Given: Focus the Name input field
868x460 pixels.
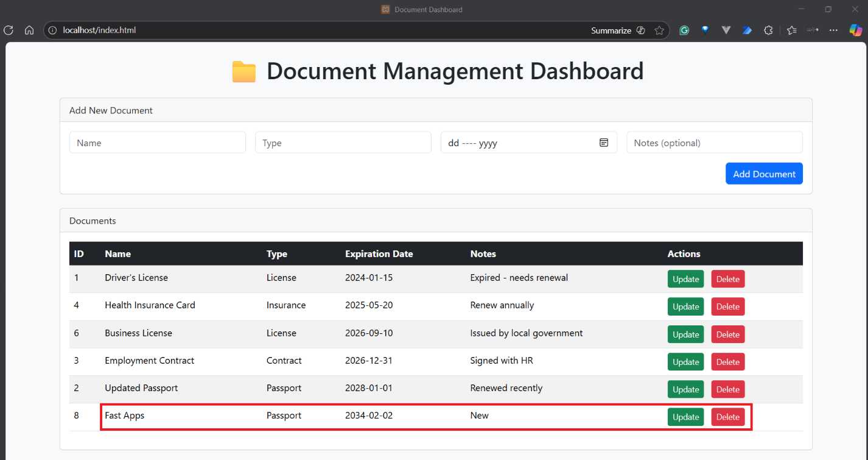Looking at the screenshot, I should click(x=158, y=143).
